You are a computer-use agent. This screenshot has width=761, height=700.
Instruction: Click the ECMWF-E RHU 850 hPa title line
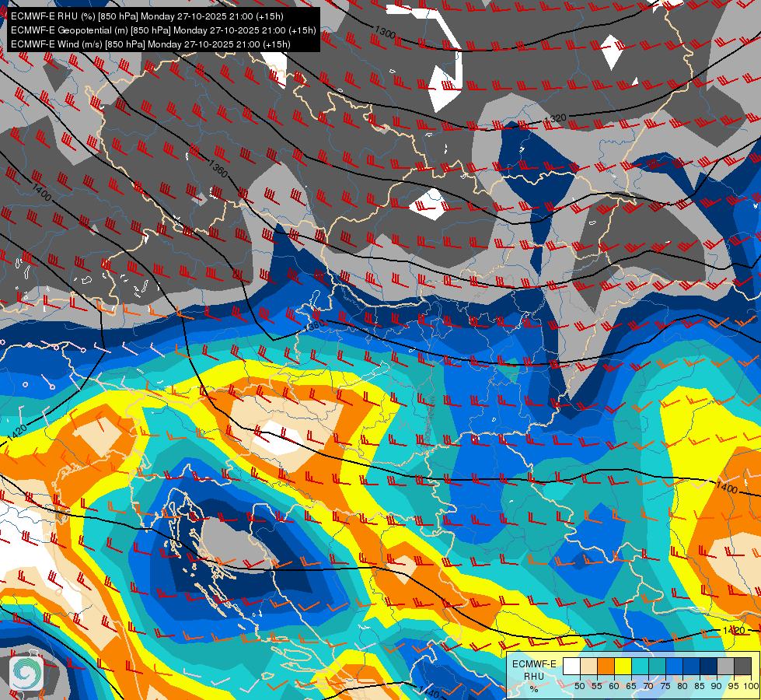tap(147, 16)
